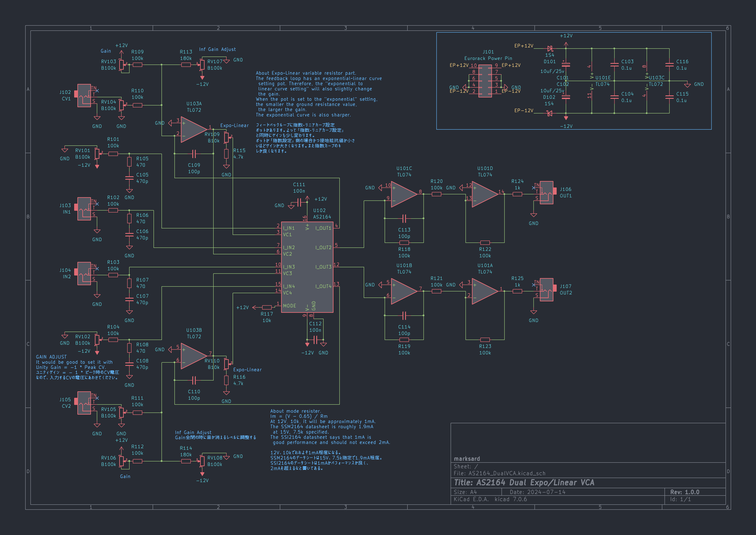
Task: Click the VC3 pin label on U102
Action: (x=287, y=273)
